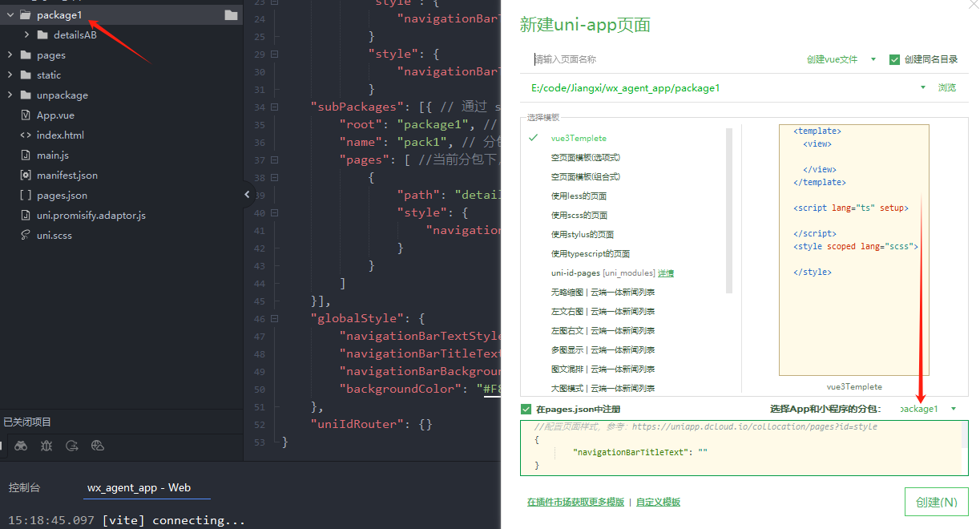Open pages.json in the file tree
This screenshot has width=980, height=529.
(62, 196)
